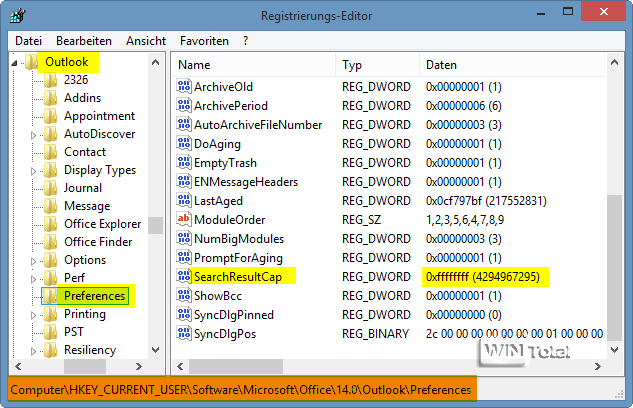This screenshot has width=633, height=408.
Task: Click the values pane scroll-down arrow
Action: click(x=614, y=349)
